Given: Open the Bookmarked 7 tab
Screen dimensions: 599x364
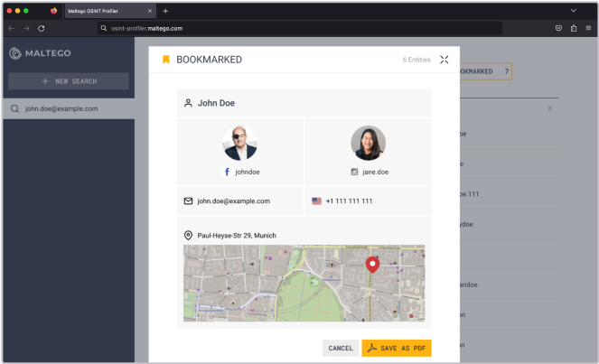Looking at the screenshot, I should (x=484, y=70).
